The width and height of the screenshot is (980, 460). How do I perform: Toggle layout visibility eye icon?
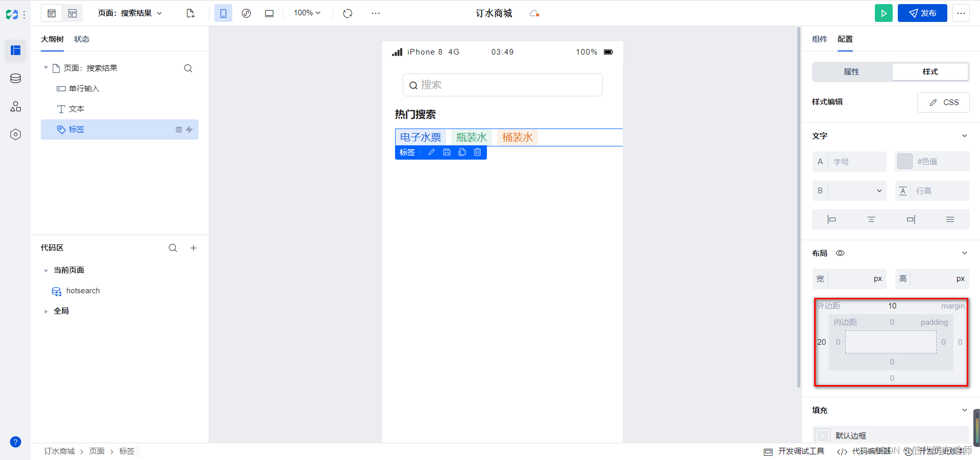pyautogui.click(x=840, y=253)
